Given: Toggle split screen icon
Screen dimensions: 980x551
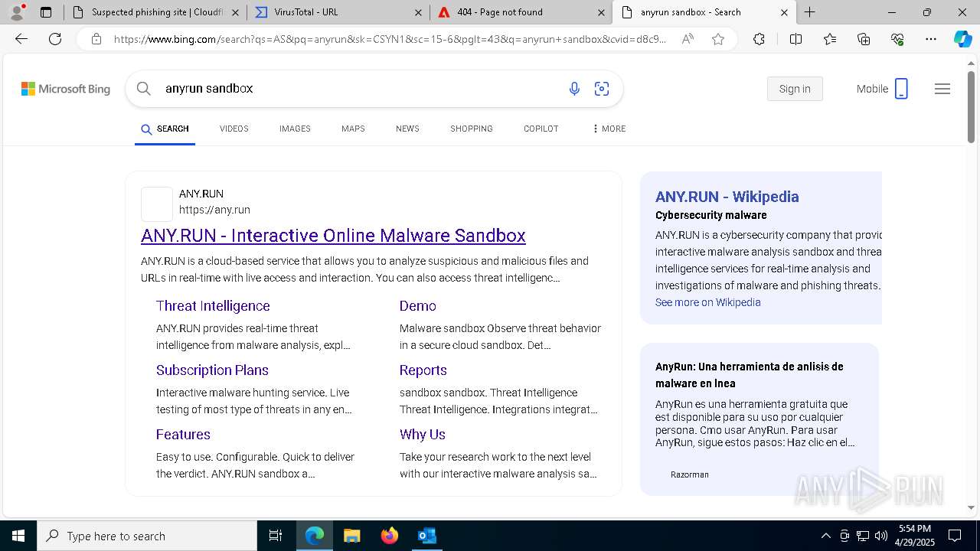Looking at the screenshot, I should tap(795, 39).
